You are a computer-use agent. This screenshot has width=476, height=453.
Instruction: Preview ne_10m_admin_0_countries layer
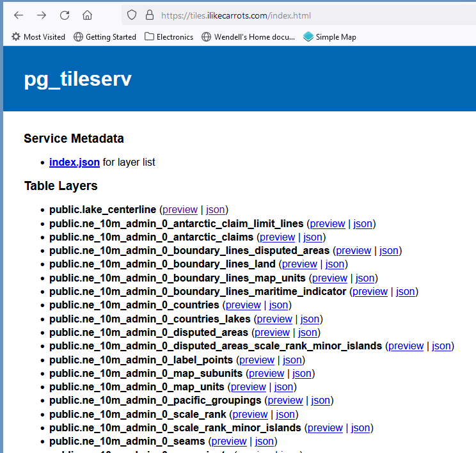pyautogui.click(x=243, y=305)
